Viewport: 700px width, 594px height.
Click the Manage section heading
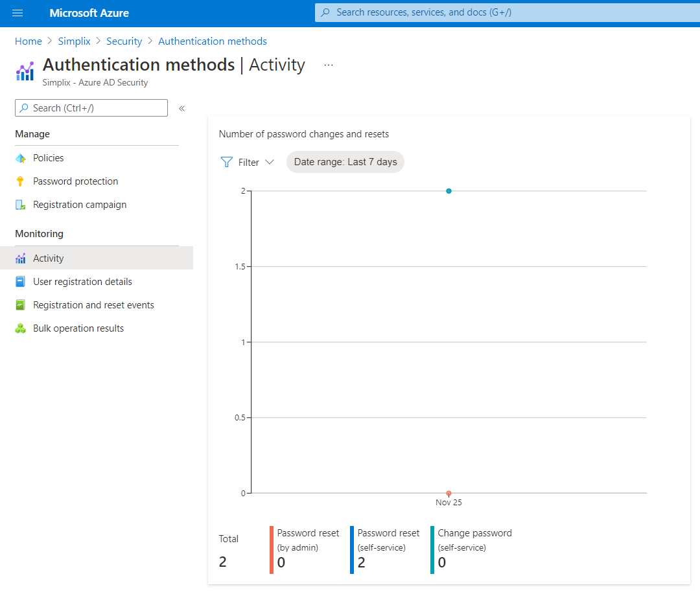click(32, 134)
